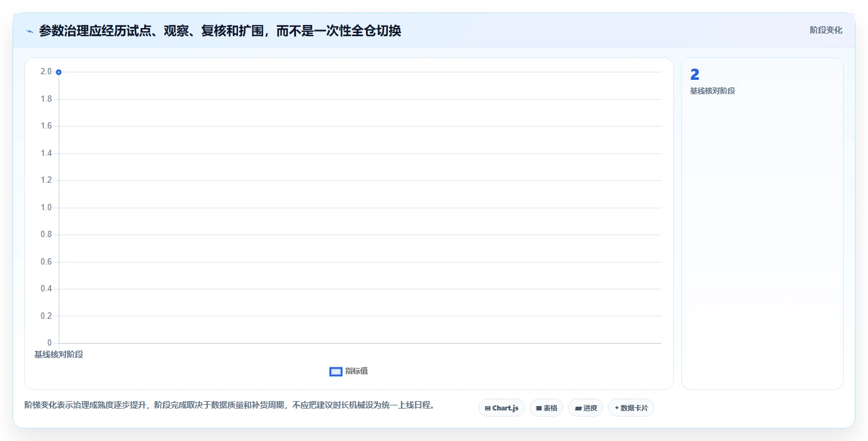Image resolution: width=868 pixels, height=441 pixels.
Task: Click the lightning icon beside the title
Action: (x=29, y=31)
